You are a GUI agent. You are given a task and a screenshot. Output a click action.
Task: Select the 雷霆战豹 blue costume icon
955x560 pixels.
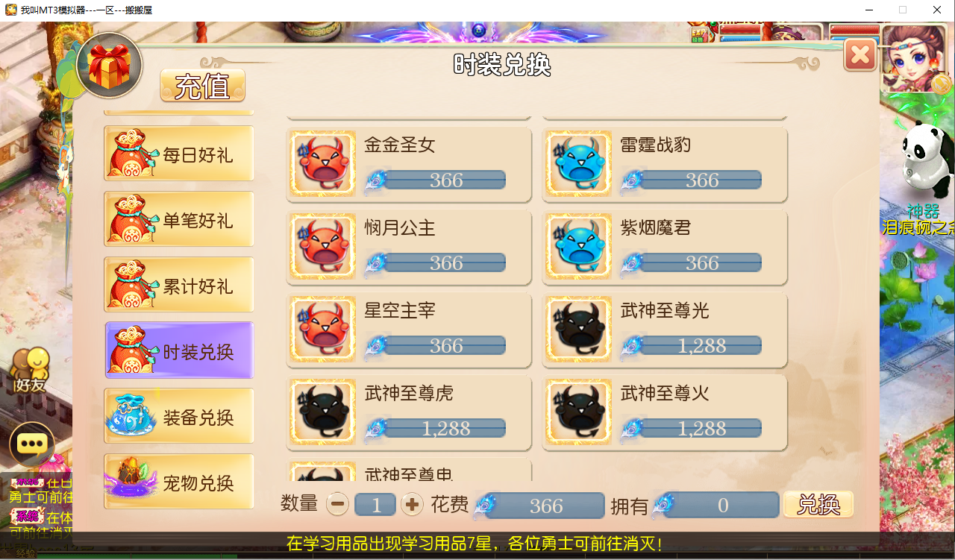pos(578,164)
